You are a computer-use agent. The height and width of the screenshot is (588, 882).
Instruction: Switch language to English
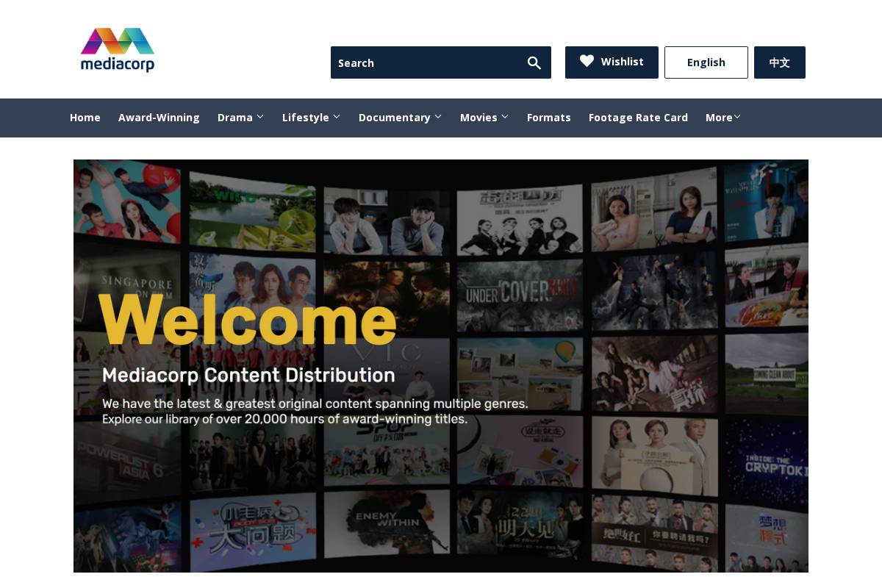coord(706,62)
